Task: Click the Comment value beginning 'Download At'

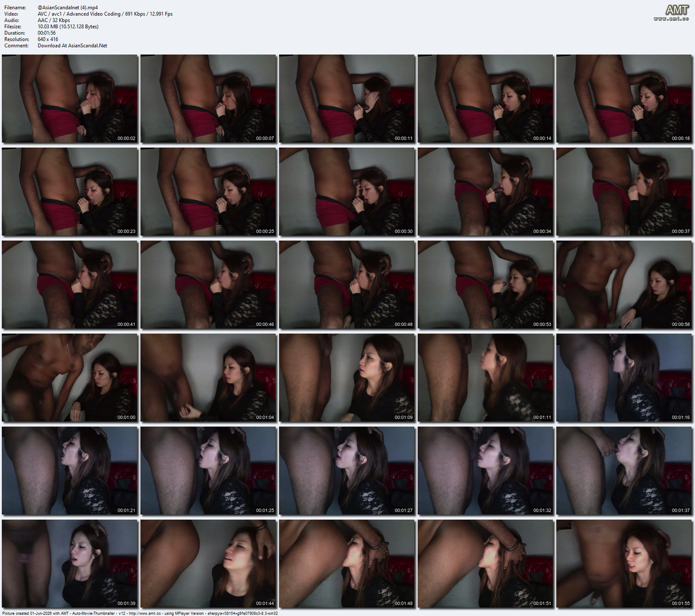Action: pyautogui.click(x=72, y=46)
